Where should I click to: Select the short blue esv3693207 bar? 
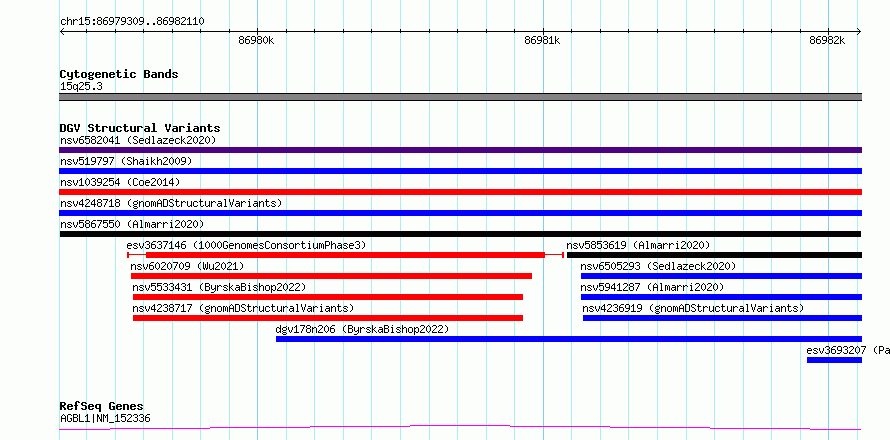tap(834, 360)
